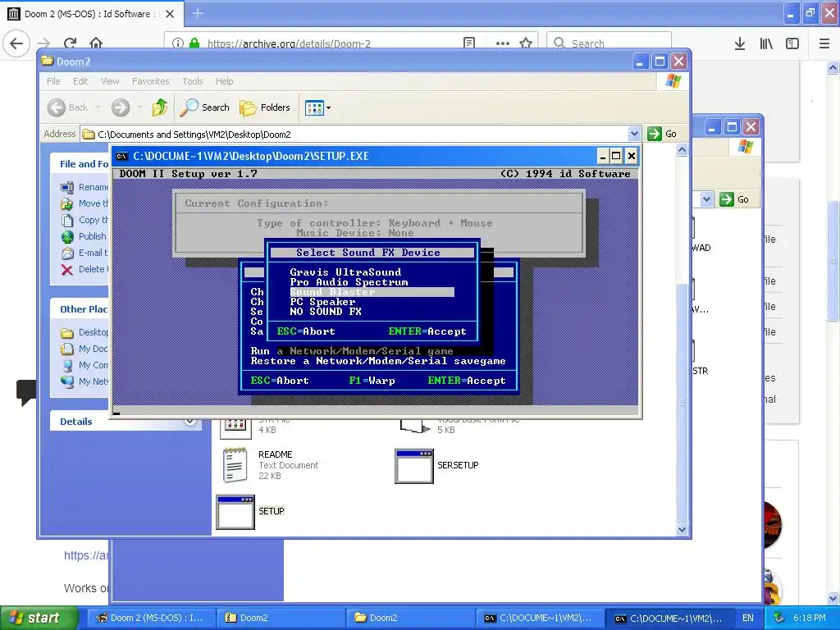Choose Sound Blaster in Sound FX list
The width and height of the screenshot is (840, 630).
(x=372, y=292)
